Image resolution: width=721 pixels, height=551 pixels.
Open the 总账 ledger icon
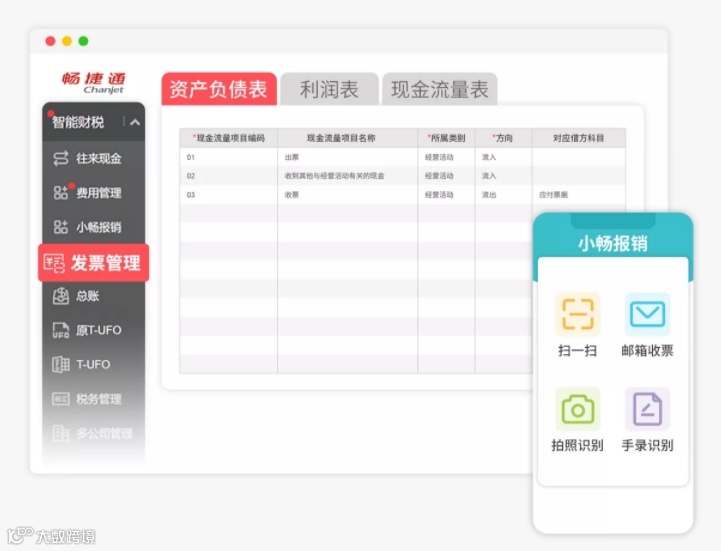click(x=61, y=296)
